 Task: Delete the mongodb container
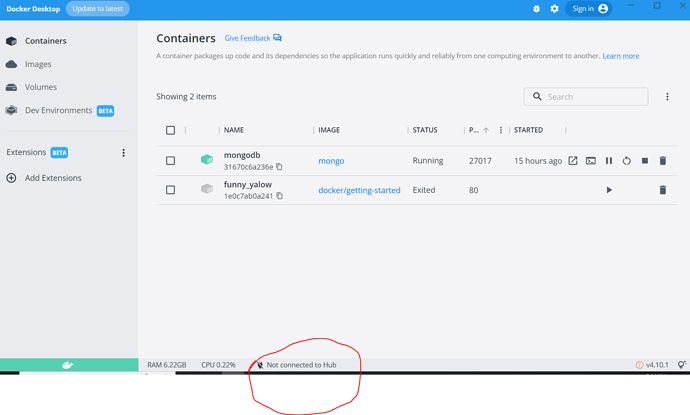tap(663, 161)
